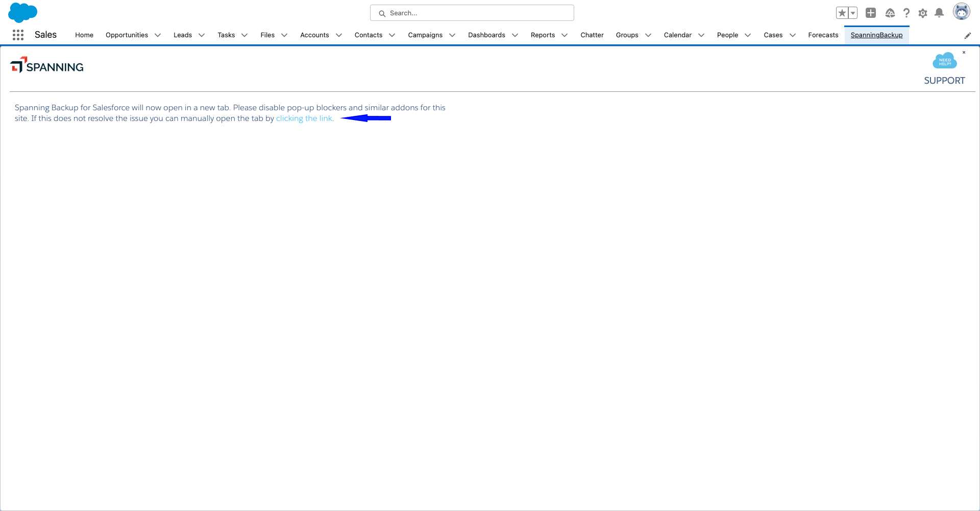The image size is (980, 511).
Task: Open the People tab
Action: click(x=727, y=35)
